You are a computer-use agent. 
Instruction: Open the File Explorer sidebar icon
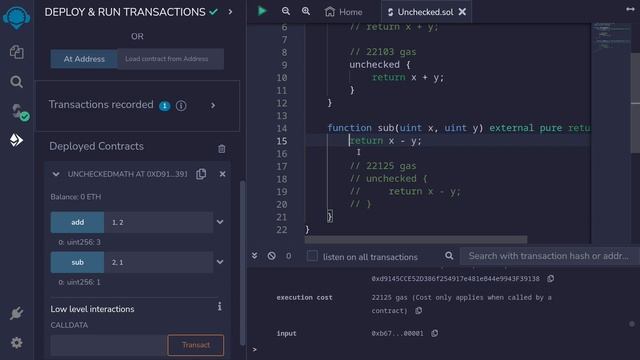point(16,52)
